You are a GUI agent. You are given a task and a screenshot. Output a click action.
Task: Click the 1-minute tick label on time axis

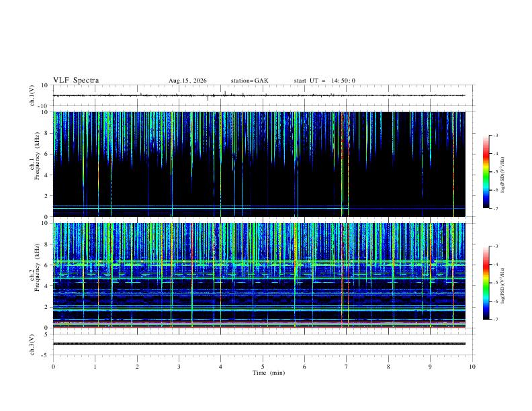[95, 367]
